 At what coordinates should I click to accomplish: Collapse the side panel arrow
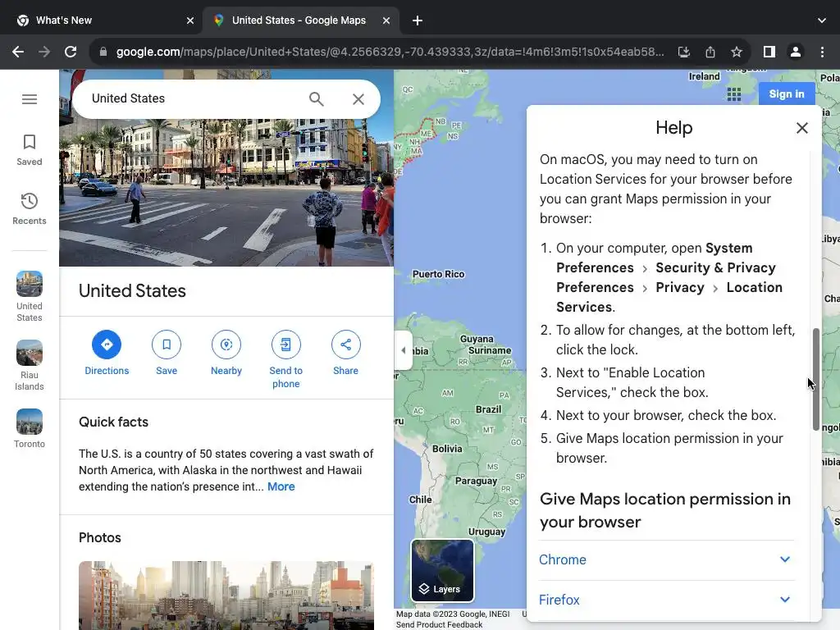[x=404, y=350]
